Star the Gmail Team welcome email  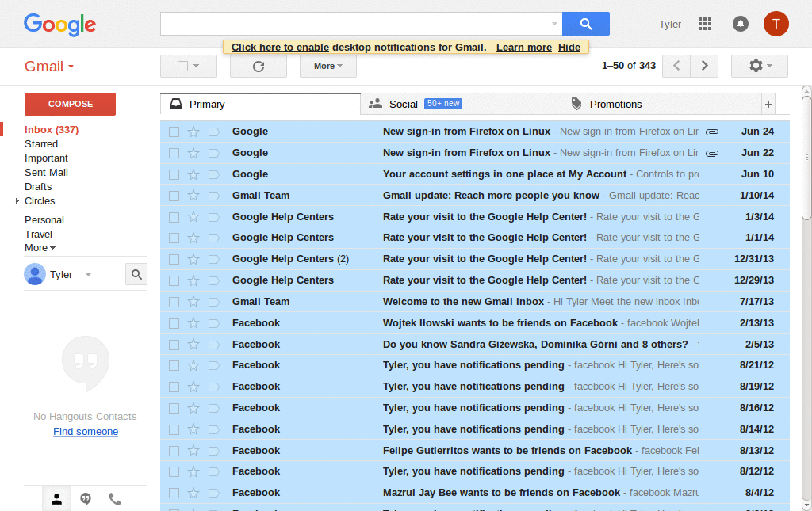(193, 301)
